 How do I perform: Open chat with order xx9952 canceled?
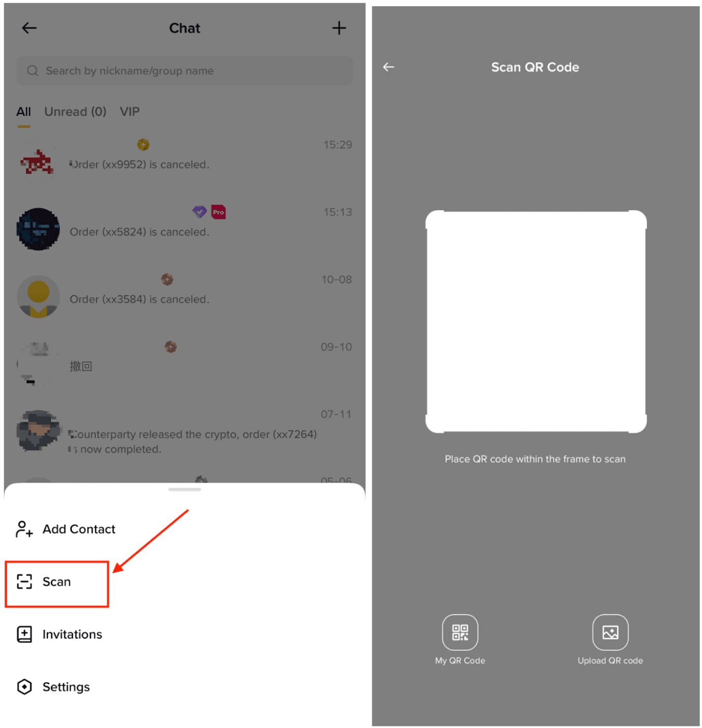coord(185,161)
